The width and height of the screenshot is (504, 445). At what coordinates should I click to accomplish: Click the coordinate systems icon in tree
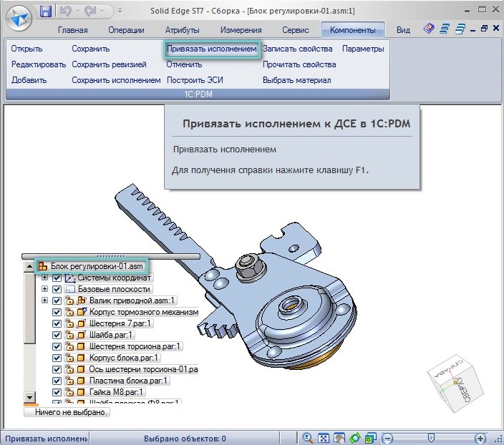point(69,278)
